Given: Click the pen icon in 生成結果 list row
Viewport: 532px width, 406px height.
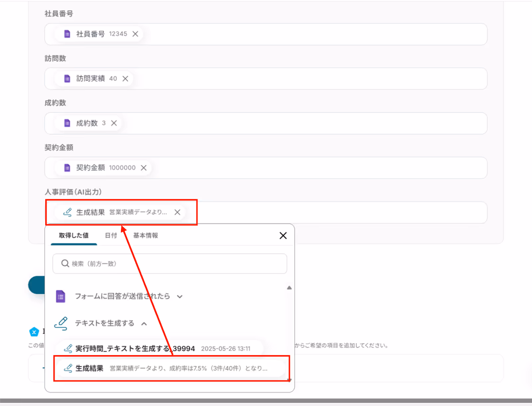Looking at the screenshot, I should pyautogui.click(x=68, y=368).
